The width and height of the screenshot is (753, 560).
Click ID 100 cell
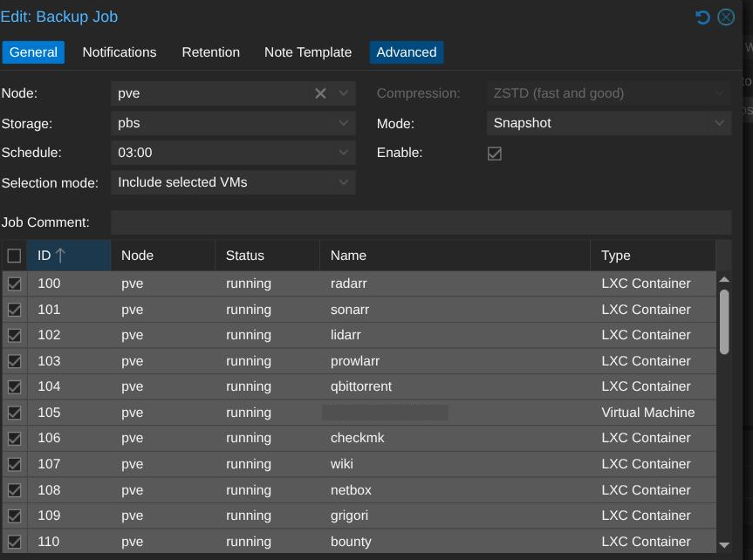tap(69, 283)
